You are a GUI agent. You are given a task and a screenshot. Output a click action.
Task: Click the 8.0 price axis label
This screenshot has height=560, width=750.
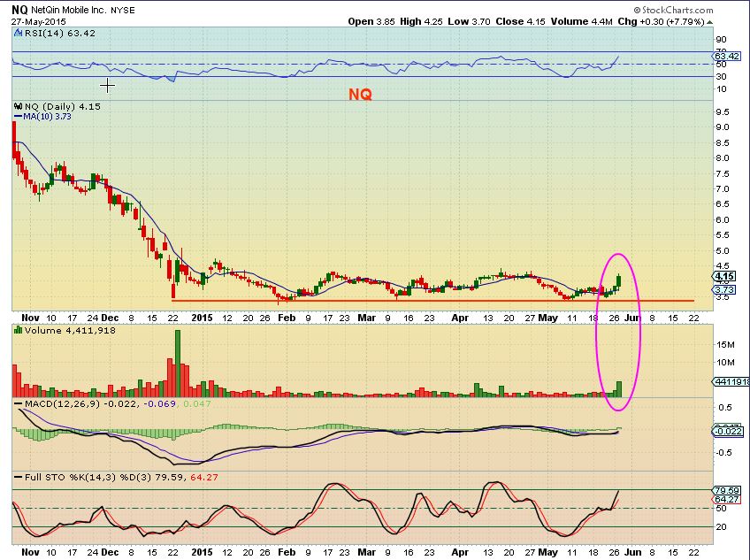[723, 158]
